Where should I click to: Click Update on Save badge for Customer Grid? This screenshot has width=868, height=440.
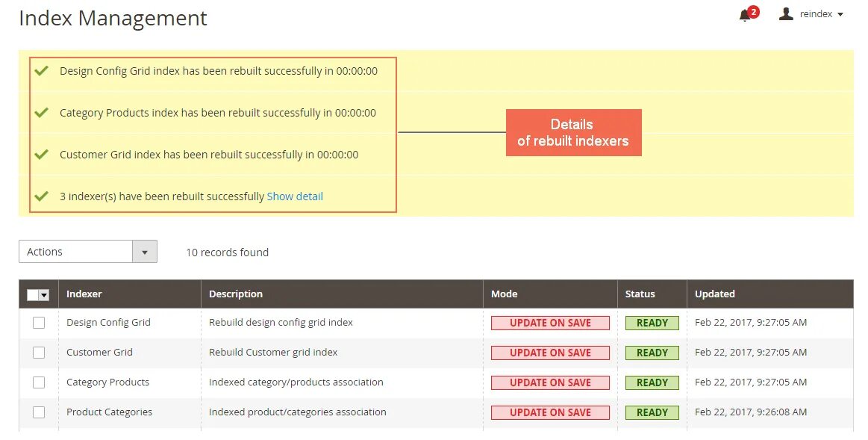pos(550,353)
